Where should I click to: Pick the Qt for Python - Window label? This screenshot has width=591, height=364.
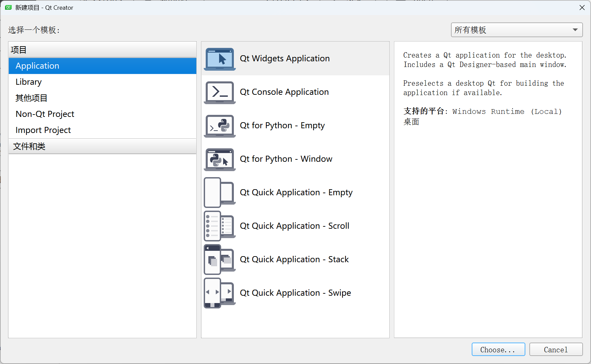click(286, 159)
